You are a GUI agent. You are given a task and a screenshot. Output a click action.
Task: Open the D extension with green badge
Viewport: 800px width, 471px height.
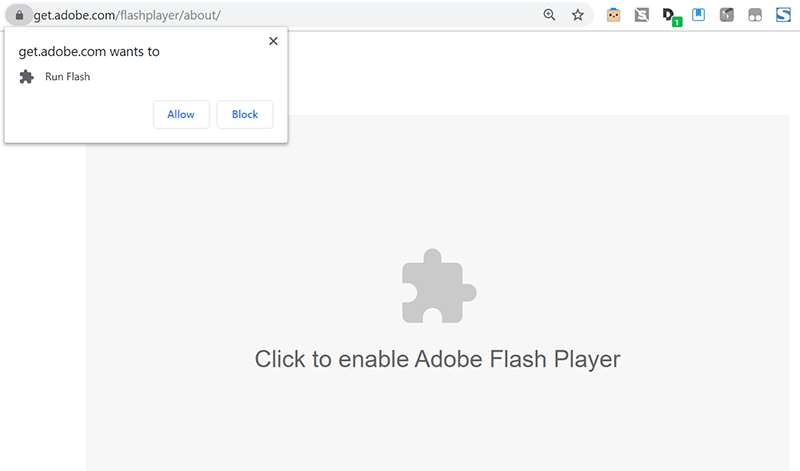(x=670, y=16)
